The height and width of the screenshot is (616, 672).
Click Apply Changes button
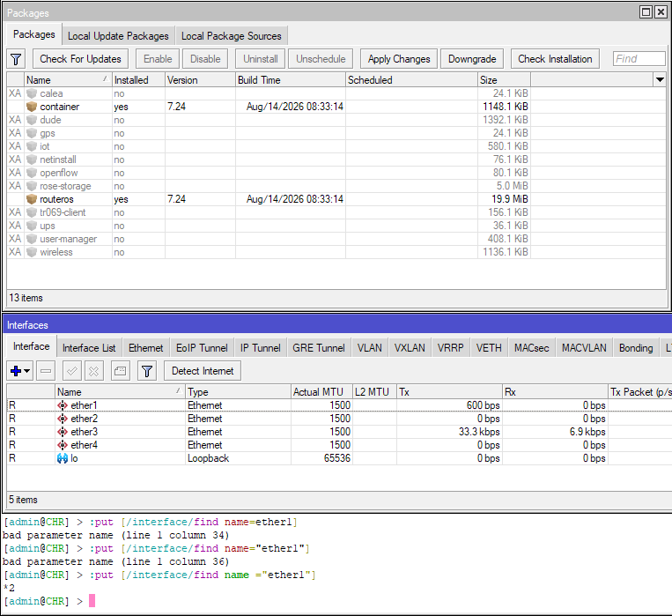coord(399,59)
